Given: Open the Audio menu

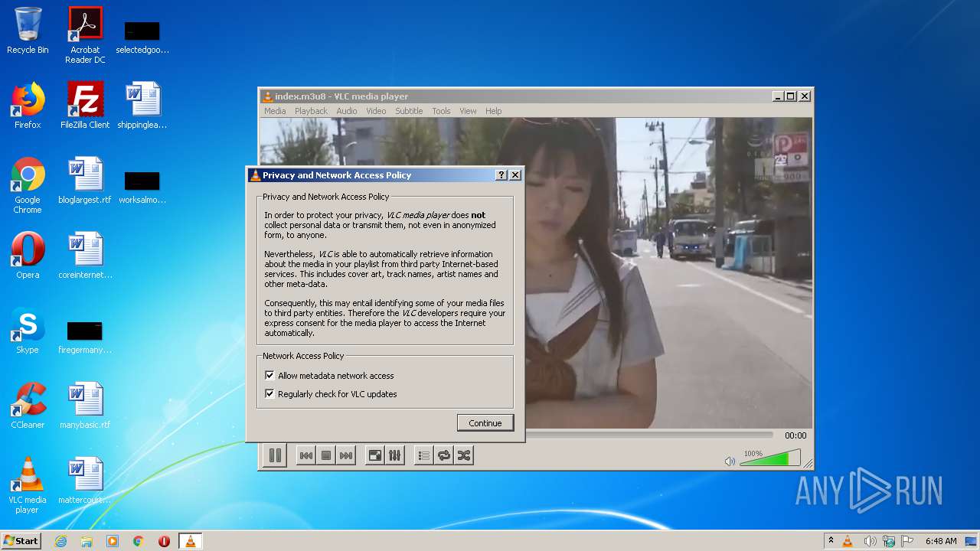Looking at the screenshot, I should (347, 111).
